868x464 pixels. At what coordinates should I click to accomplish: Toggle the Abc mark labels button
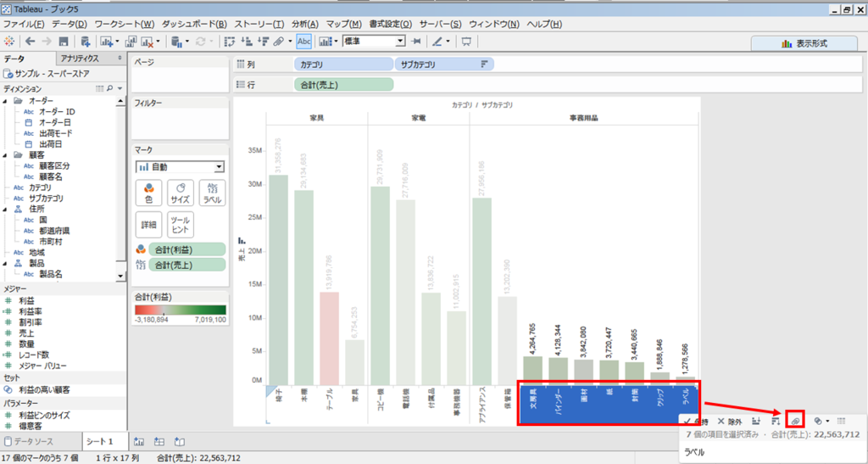pyautogui.click(x=304, y=42)
